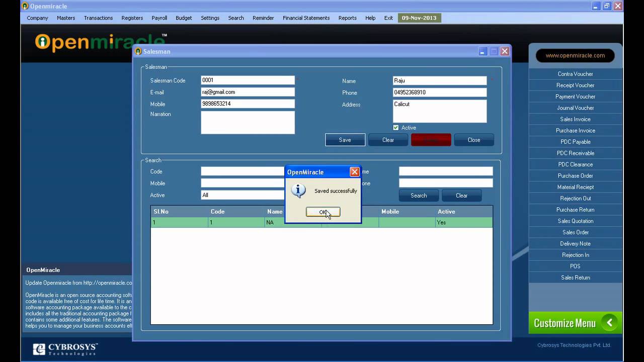Open the Company menu
Screen dimensions: 644x362
[38, 18]
